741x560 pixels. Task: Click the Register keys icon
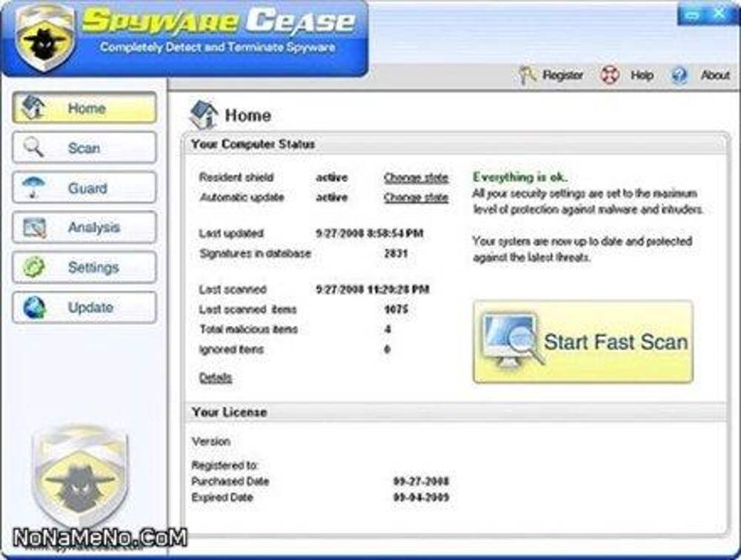527,75
